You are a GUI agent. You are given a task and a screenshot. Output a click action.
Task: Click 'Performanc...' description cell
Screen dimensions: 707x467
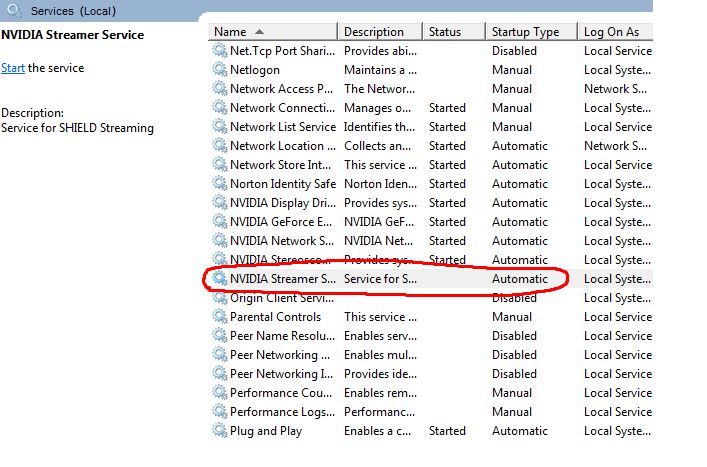[379, 412]
